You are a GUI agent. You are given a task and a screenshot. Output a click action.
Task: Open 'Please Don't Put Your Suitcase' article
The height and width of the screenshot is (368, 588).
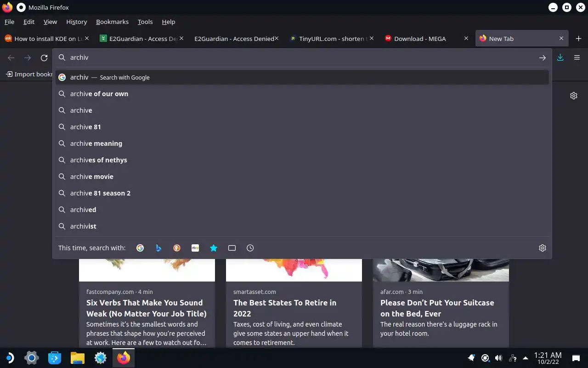(x=437, y=308)
